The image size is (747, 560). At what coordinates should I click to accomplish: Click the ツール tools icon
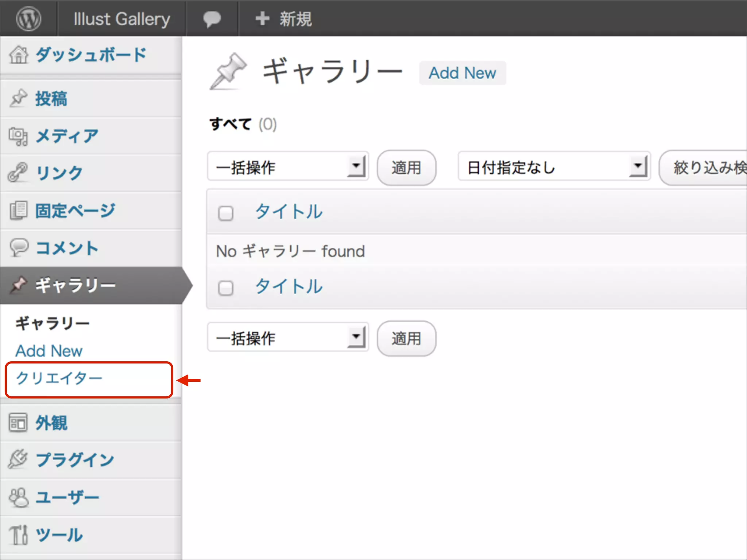tap(18, 535)
